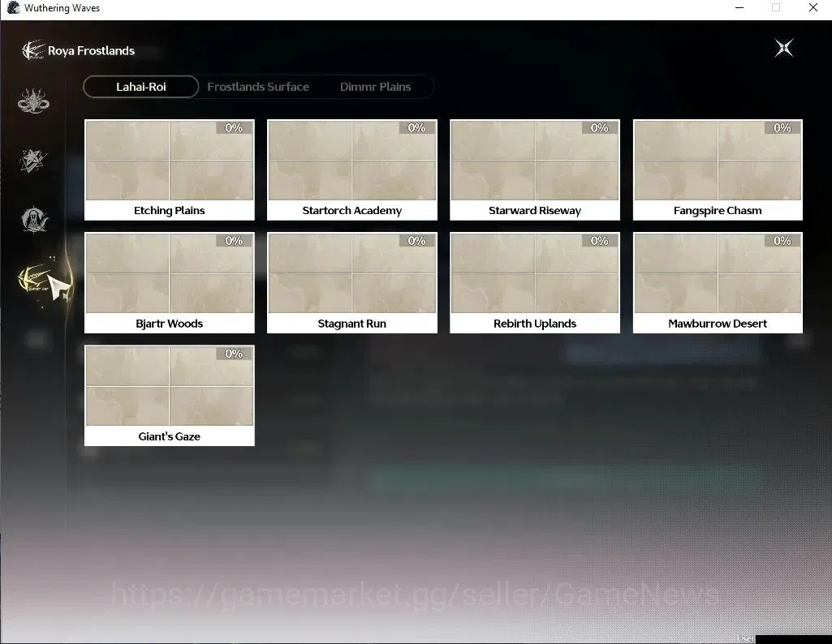The height and width of the screenshot is (644, 832).
Task: Click the Rebirth Uplands label
Action: (x=535, y=324)
